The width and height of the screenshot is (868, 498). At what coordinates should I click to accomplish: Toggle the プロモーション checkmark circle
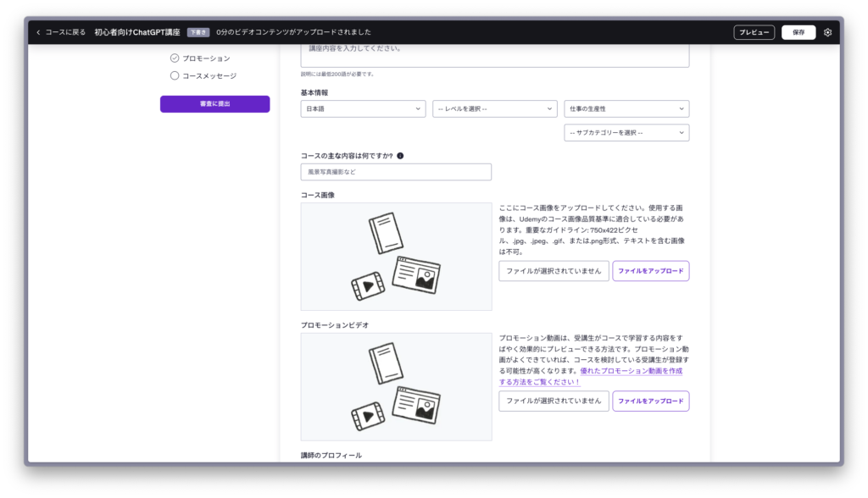pyautogui.click(x=175, y=58)
